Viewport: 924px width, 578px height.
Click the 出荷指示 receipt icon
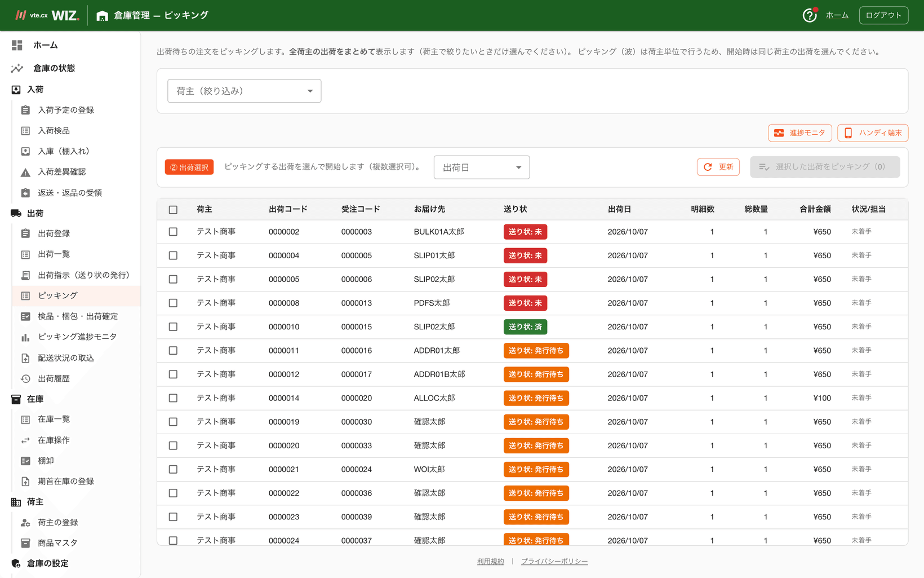(25, 275)
